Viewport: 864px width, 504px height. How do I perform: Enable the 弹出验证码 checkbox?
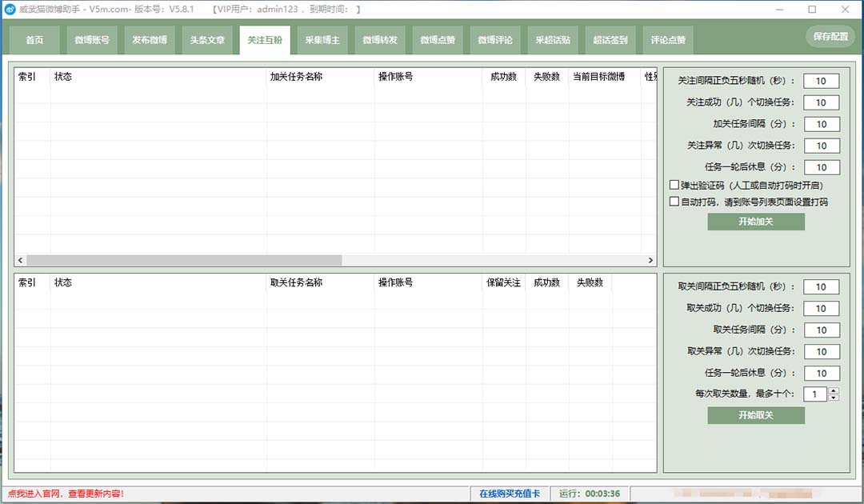point(674,185)
